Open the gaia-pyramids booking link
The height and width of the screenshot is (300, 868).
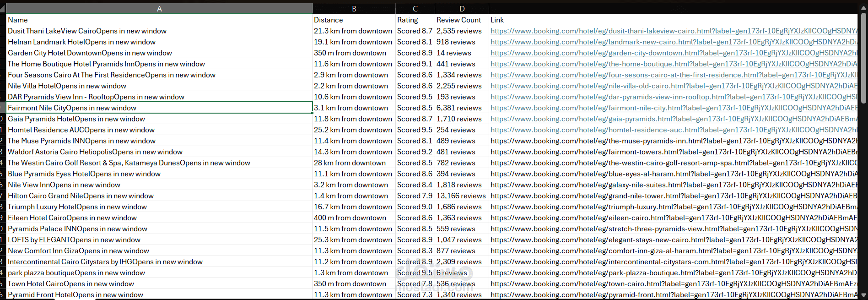[x=674, y=119]
